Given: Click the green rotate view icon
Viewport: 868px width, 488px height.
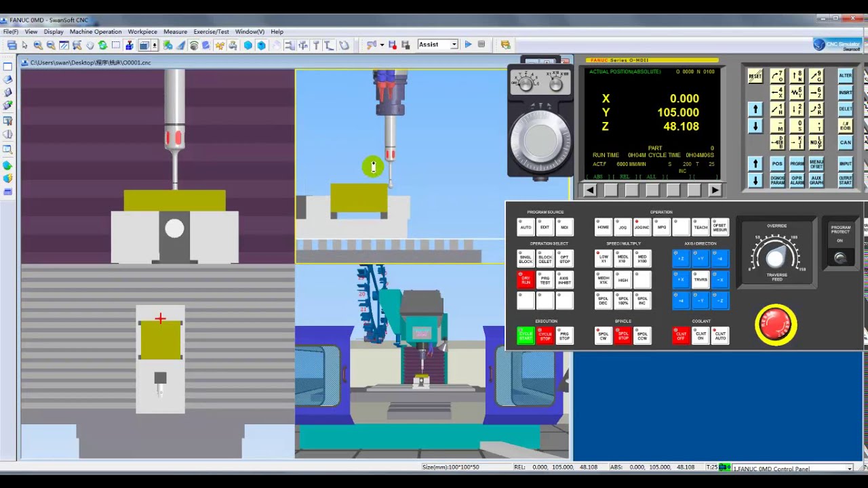Looking at the screenshot, I should point(102,45).
